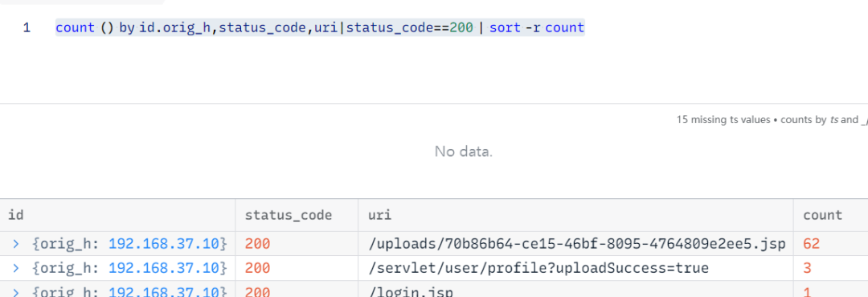The width and height of the screenshot is (868, 297).
Task: Click the 'No data.' chart area
Action: point(464,151)
